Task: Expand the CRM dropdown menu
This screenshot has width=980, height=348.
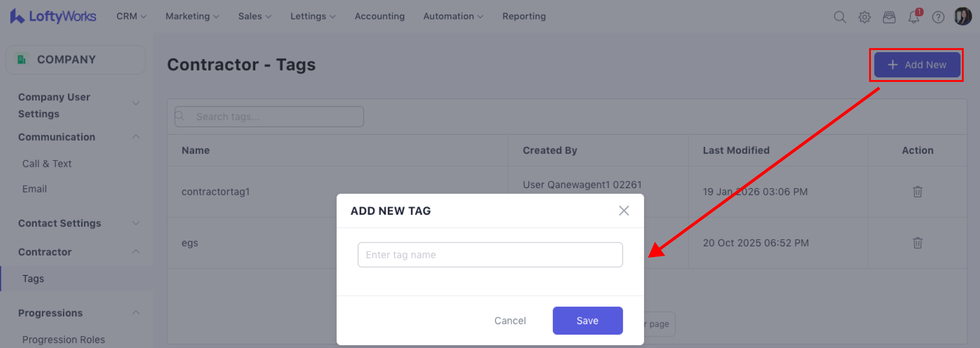Action: (131, 16)
